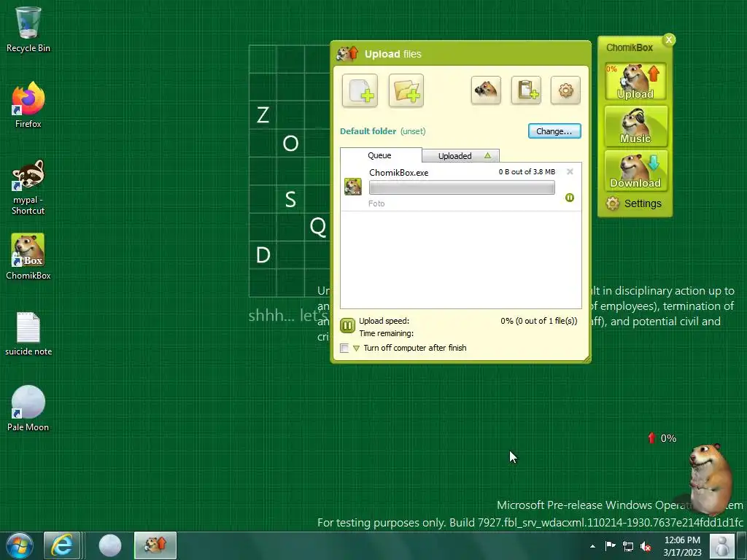Open Settings in the ChomikBox widget
This screenshot has width=747, height=560.
pos(634,204)
